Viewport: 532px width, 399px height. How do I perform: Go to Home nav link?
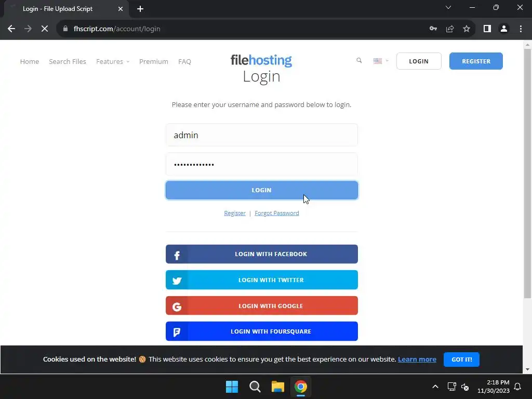[30, 61]
